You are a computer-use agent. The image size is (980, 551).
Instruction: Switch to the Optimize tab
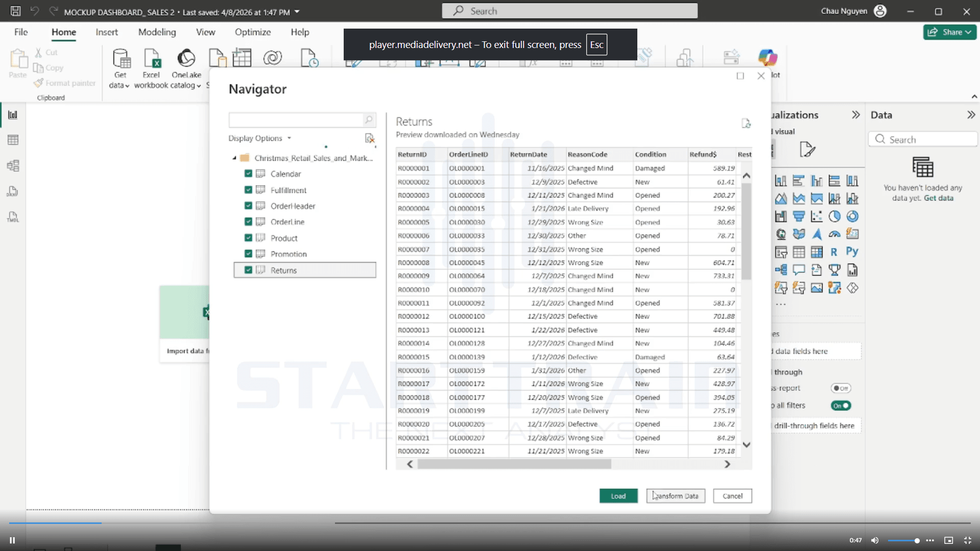[253, 32]
